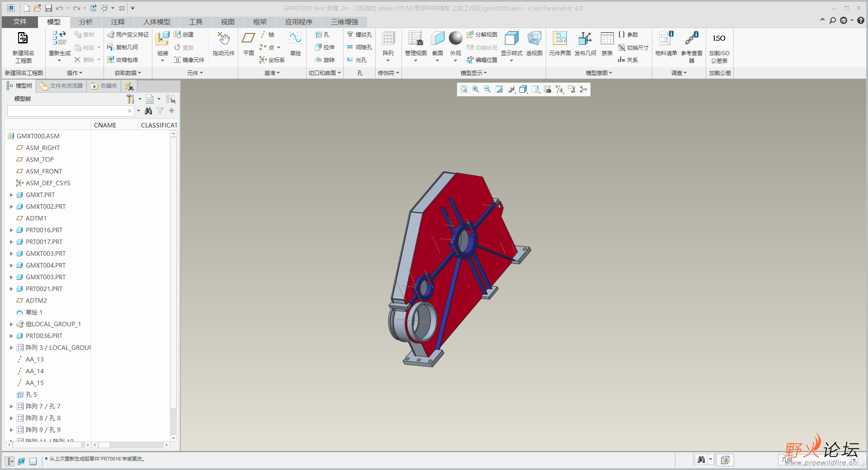Switch to the 分析 ribbon tab
The height and width of the screenshot is (470, 868).
coord(85,22)
